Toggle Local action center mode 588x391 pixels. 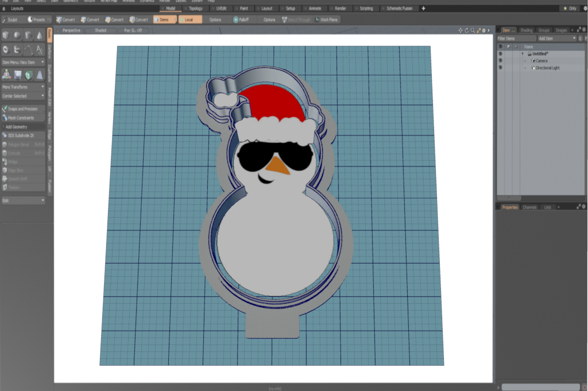click(189, 19)
